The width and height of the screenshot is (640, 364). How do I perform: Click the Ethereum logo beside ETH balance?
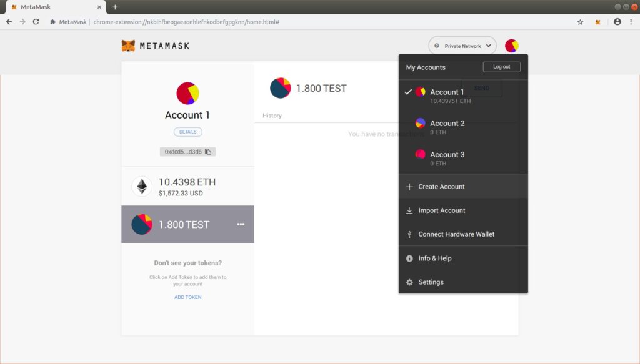tap(142, 187)
